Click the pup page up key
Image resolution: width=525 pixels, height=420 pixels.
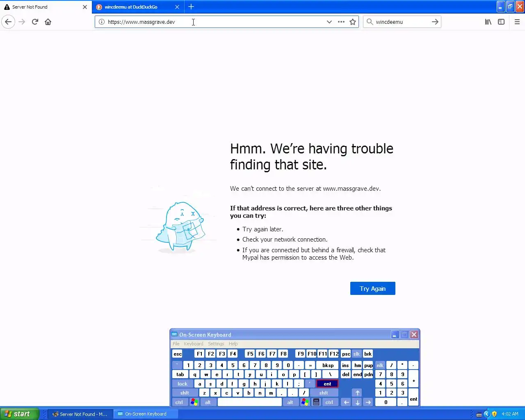coord(368,365)
